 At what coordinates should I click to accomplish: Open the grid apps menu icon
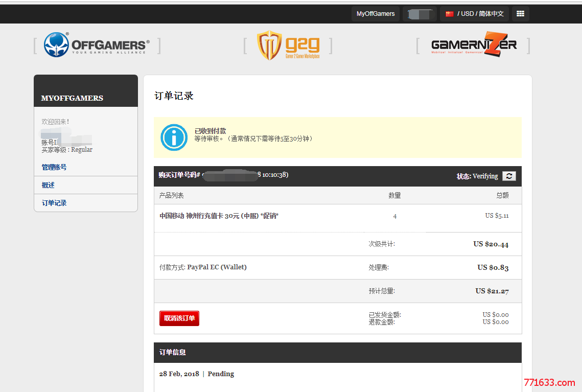coord(520,14)
